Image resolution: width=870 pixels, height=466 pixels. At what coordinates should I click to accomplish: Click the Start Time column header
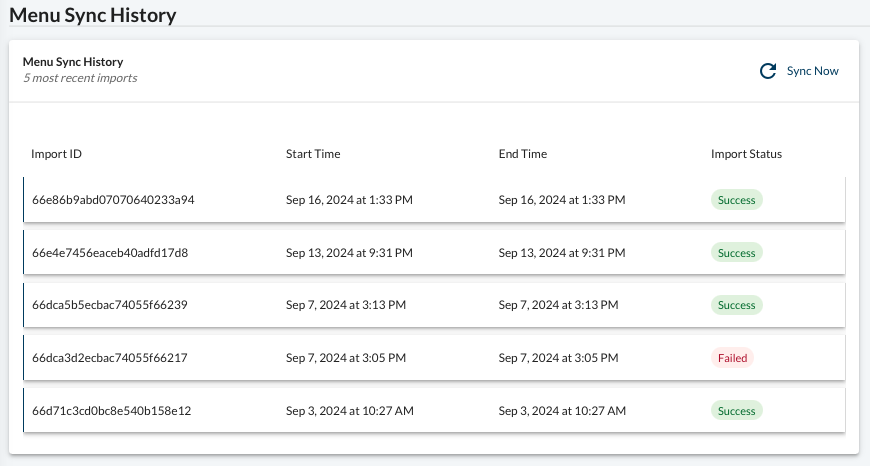click(313, 154)
